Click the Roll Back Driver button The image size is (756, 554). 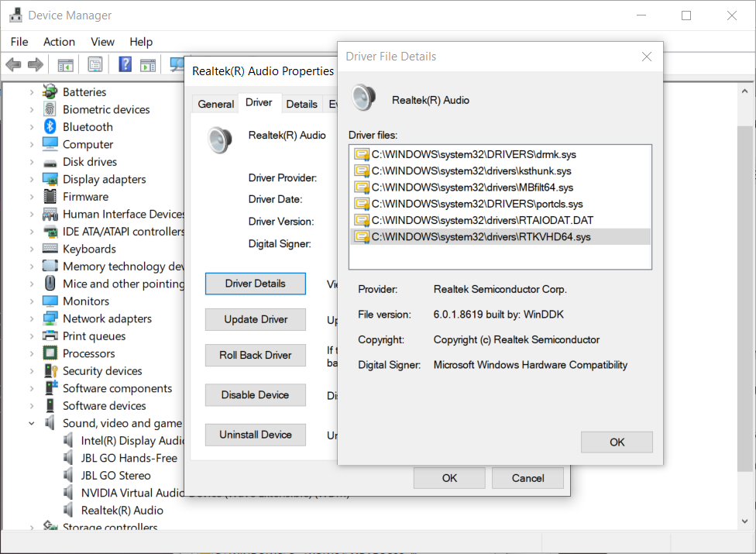point(256,355)
